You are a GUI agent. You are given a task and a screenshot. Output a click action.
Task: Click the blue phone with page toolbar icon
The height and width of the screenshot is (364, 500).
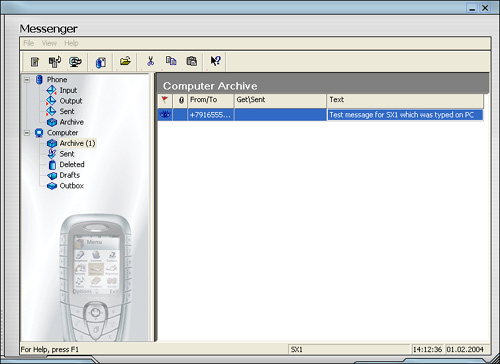point(101,62)
